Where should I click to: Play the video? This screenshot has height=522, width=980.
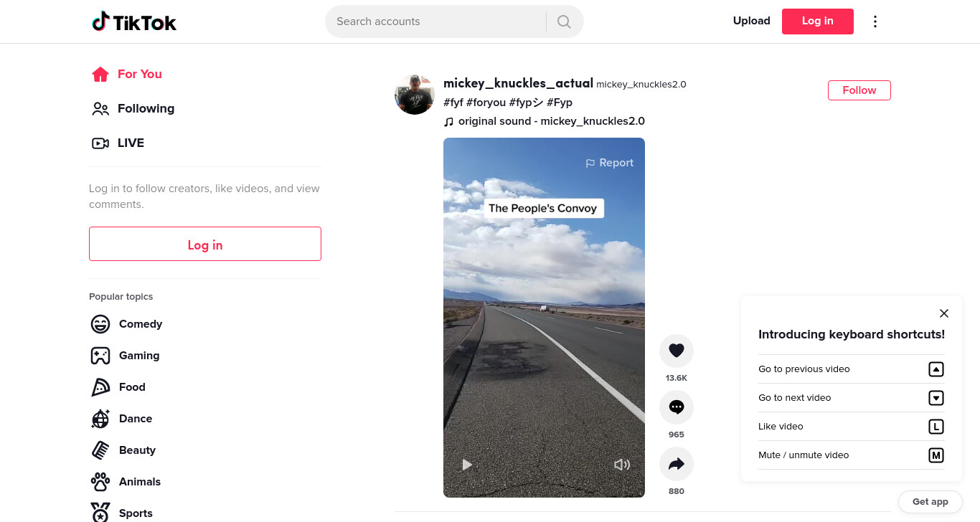tap(467, 465)
